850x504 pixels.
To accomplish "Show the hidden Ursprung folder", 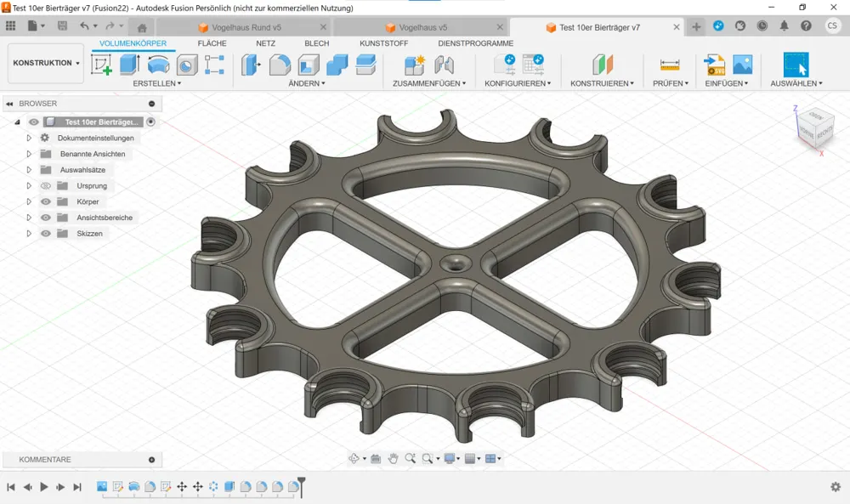I will (x=46, y=186).
